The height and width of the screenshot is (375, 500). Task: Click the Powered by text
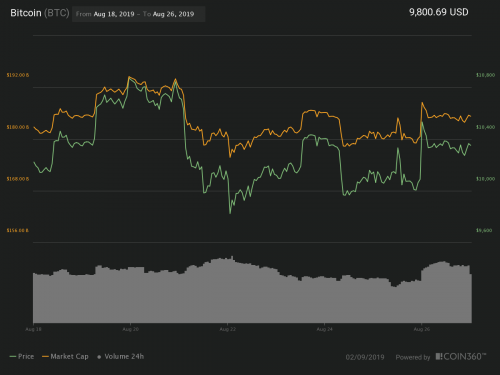click(413, 357)
